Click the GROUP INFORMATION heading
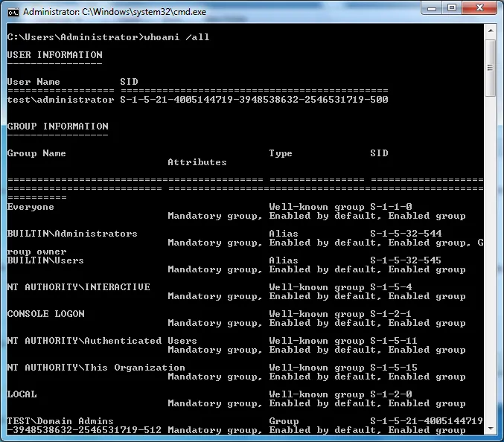This screenshot has height=442, width=504. click(58, 126)
